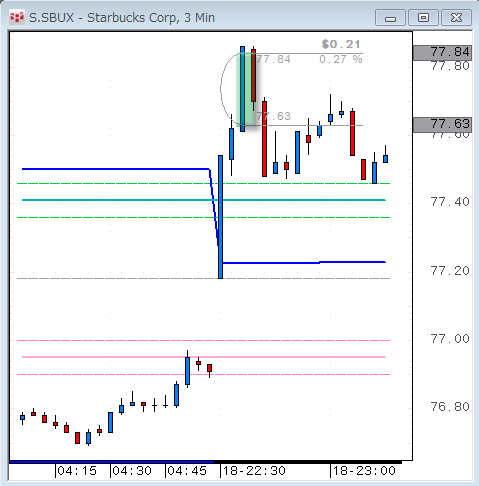479x486 pixels.
Task: Minimize the S.SBUX chart window
Action: tap(390, 18)
